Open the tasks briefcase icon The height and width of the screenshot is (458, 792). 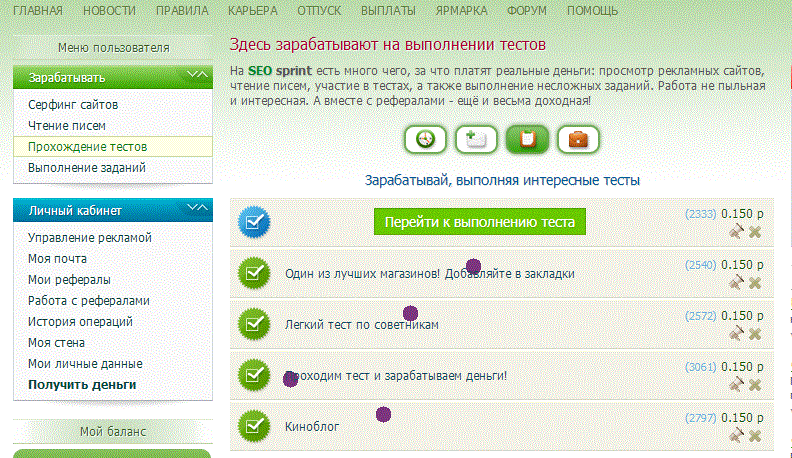(578, 139)
